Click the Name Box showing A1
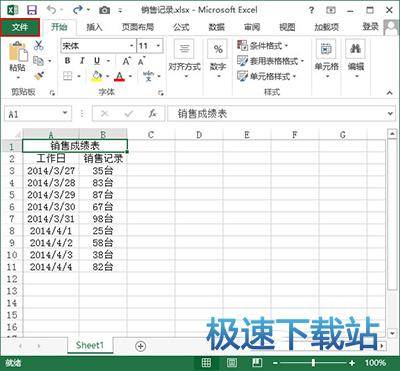This screenshot has height=371, width=400. coord(38,114)
